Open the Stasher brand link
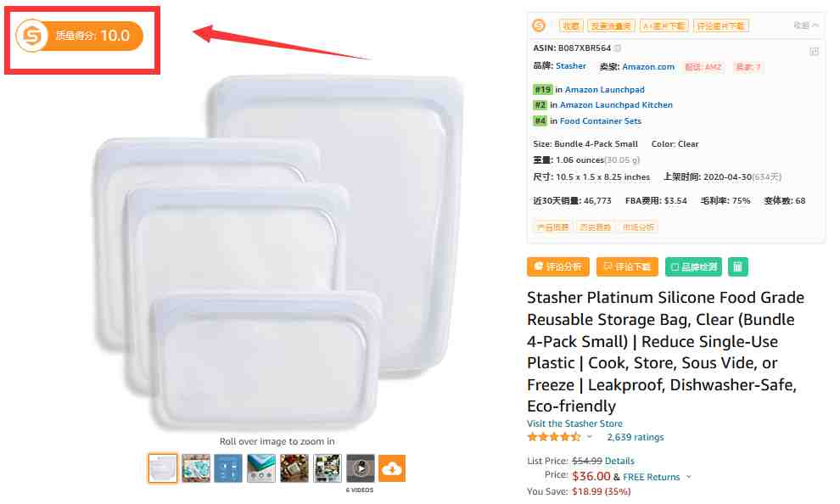The height and width of the screenshot is (504, 840). [570, 66]
